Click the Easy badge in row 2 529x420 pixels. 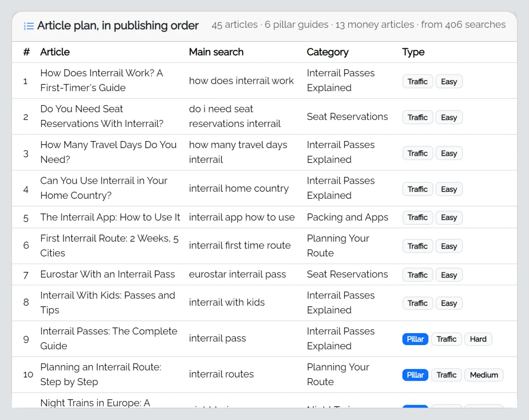[449, 117]
